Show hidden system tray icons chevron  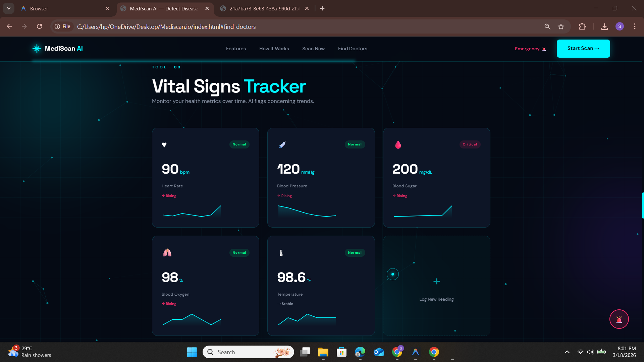tap(567, 352)
